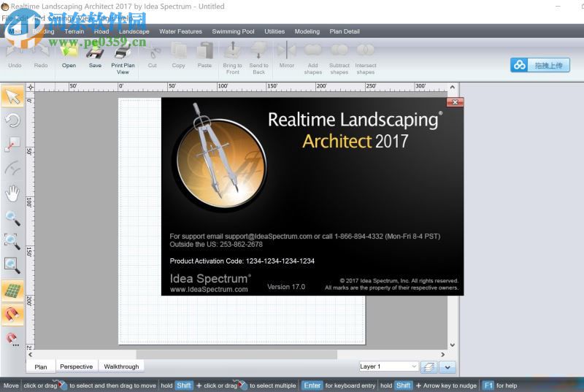
Task: Open the Layer 1 dropdown
Action: tap(389, 366)
